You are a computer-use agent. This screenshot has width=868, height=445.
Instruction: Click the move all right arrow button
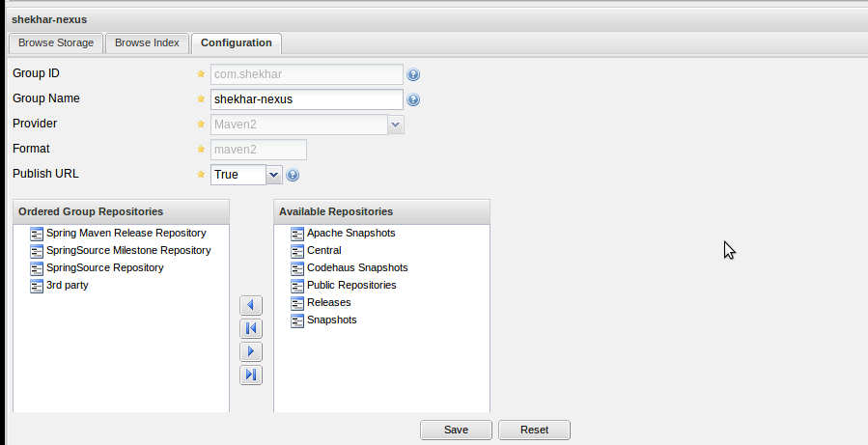click(x=251, y=375)
